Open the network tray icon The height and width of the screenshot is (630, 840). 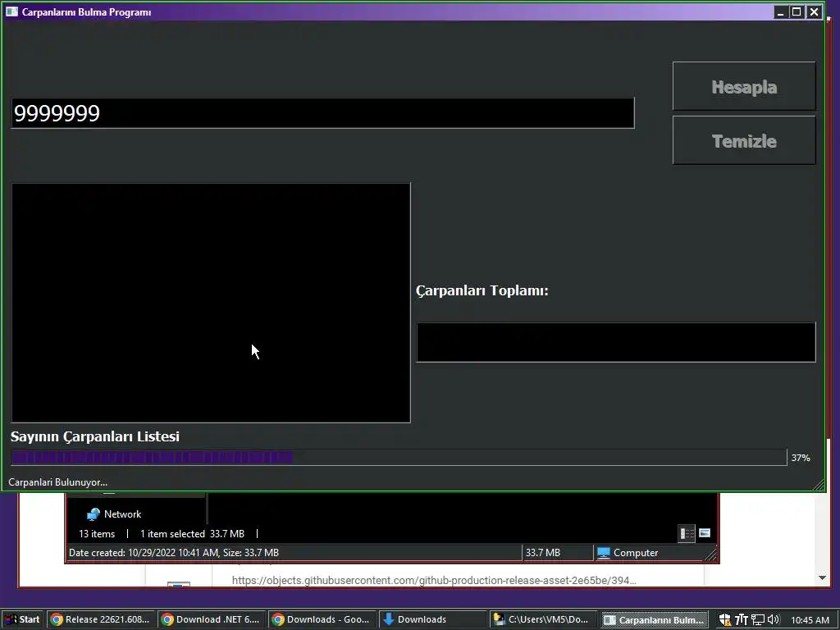point(757,620)
